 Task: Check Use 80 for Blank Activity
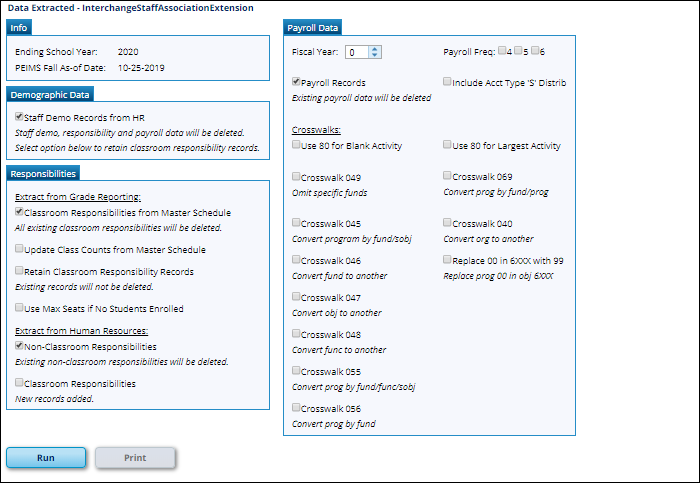coord(296,146)
